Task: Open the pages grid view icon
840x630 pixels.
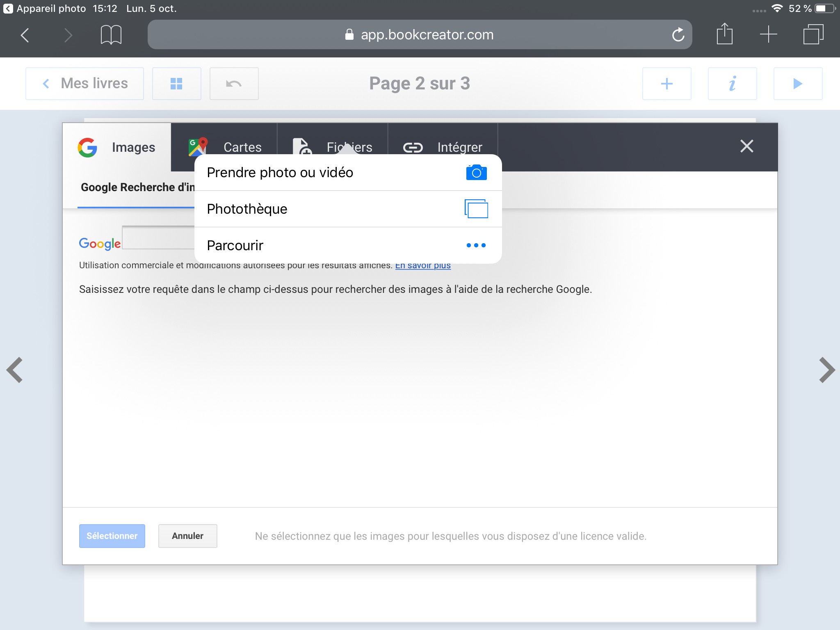Action: pos(176,84)
